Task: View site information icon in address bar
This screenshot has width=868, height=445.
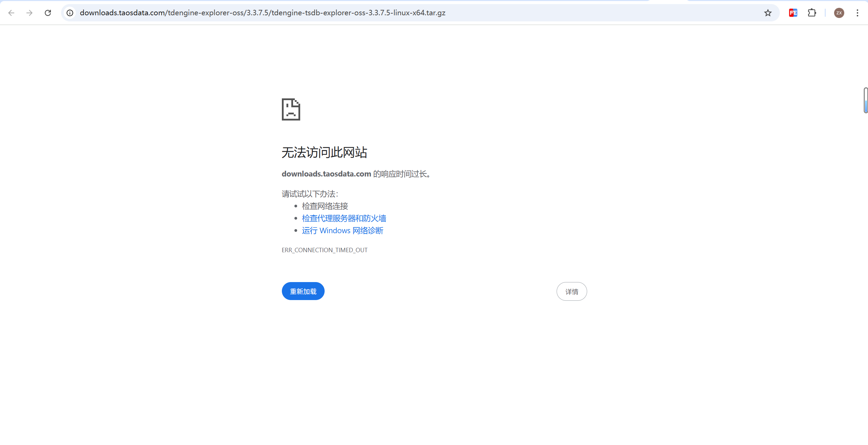Action: click(x=70, y=13)
